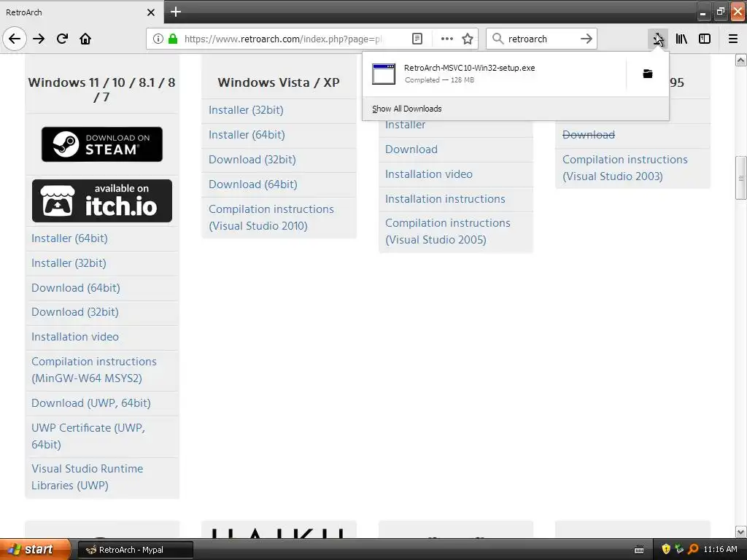The height and width of the screenshot is (560, 747).
Task: Click the green secure padlock icon
Action: click(173, 39)
